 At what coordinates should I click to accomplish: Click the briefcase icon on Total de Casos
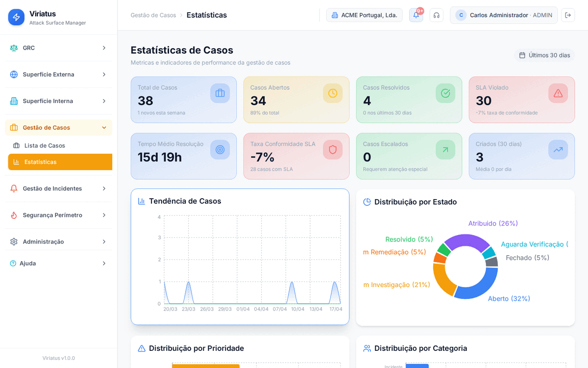click(220, 93)
